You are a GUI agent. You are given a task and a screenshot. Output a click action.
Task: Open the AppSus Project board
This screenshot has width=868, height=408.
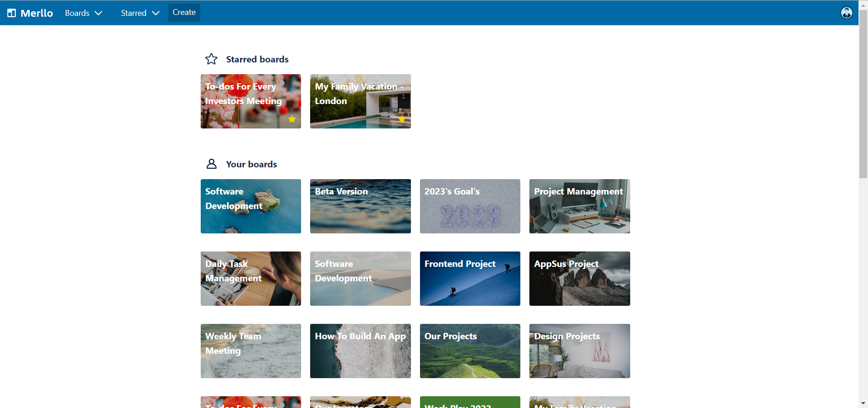(x=579, y=279)
